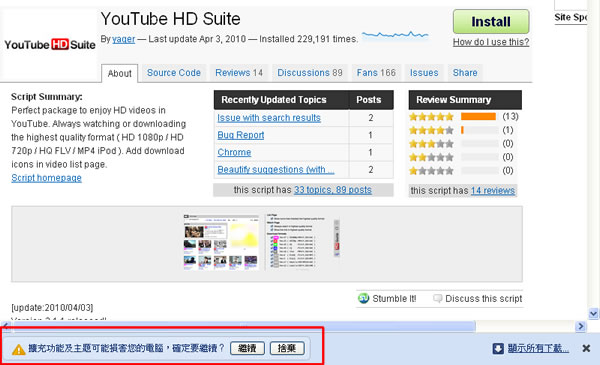Screen dimensions: 600x365
Task: Click the Stumble It! icon
Action: [x=363, y=298]
